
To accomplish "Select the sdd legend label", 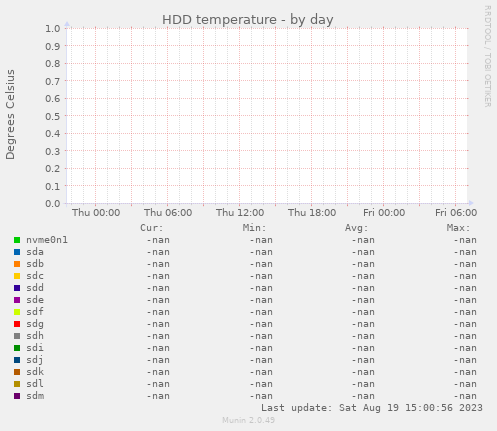I will 35,288.
